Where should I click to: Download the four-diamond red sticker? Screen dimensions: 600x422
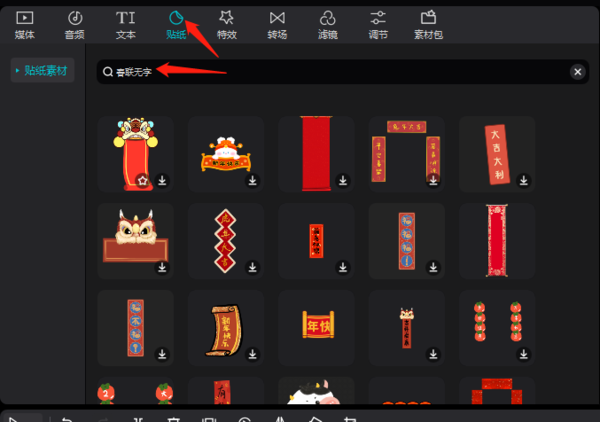click(253, 268)
